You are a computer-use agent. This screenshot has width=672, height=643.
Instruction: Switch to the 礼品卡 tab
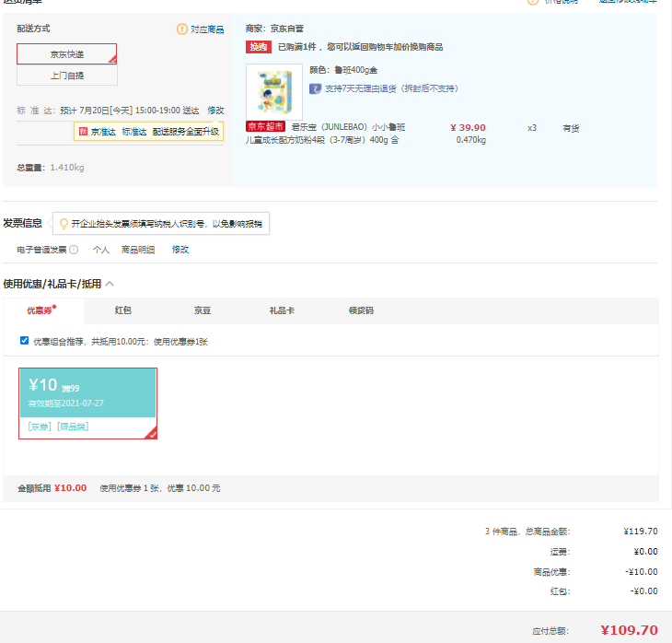282,310
